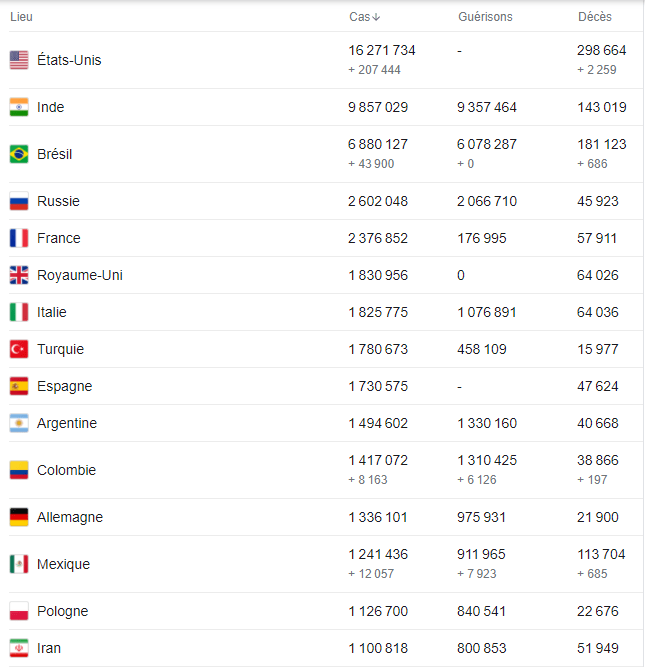
Task: Click the sort arrow next to Cas
Action: [376, 17]
